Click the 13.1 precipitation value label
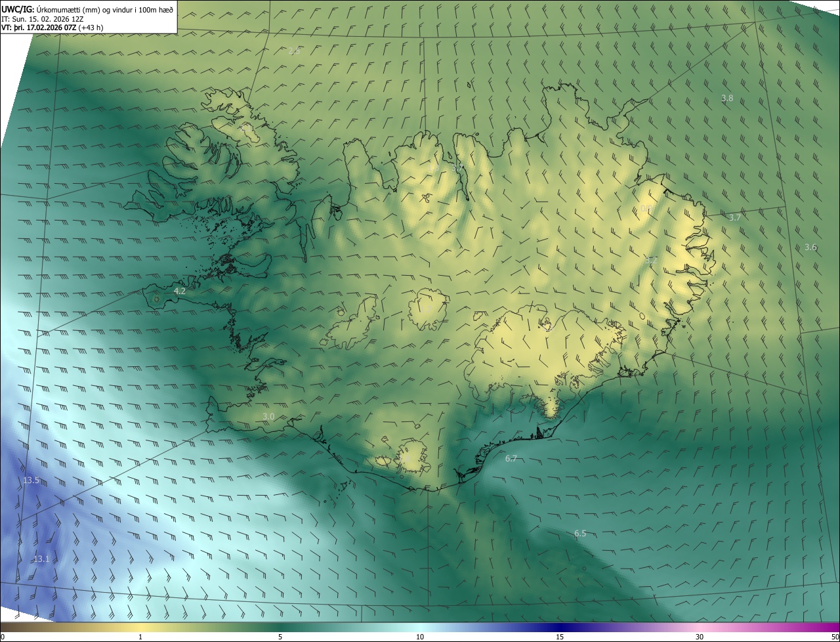 pyautogui.click(x=41, y=559)
